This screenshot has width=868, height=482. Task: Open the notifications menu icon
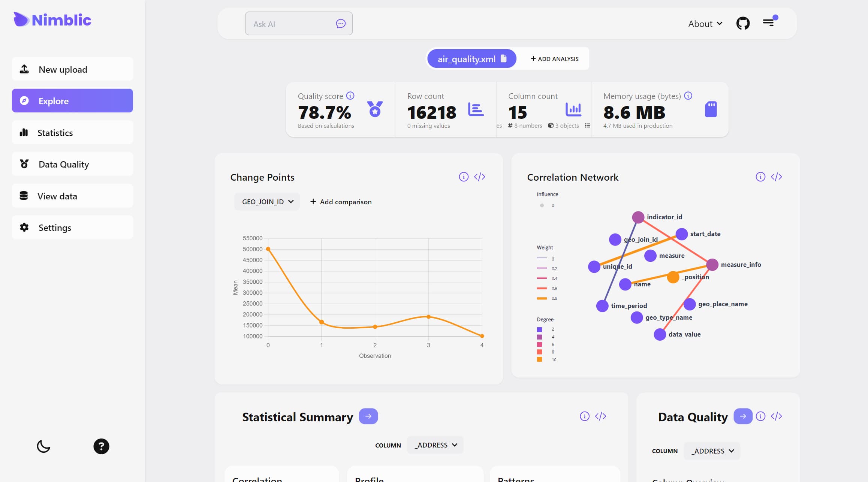tap(769, 22)
